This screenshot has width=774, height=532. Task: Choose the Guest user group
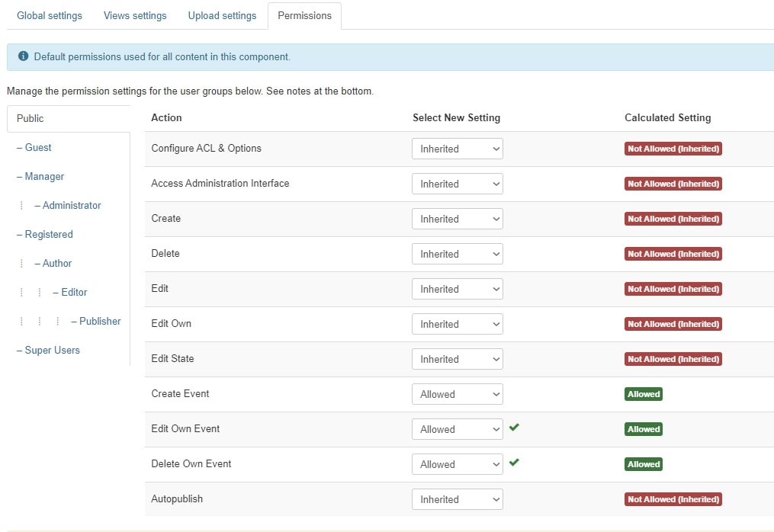pos(34,148)
